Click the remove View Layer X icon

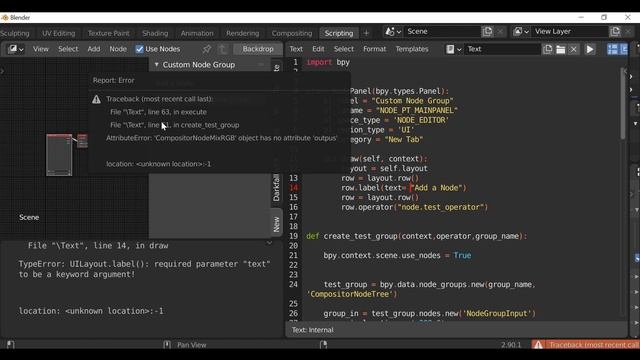(629, 31)
